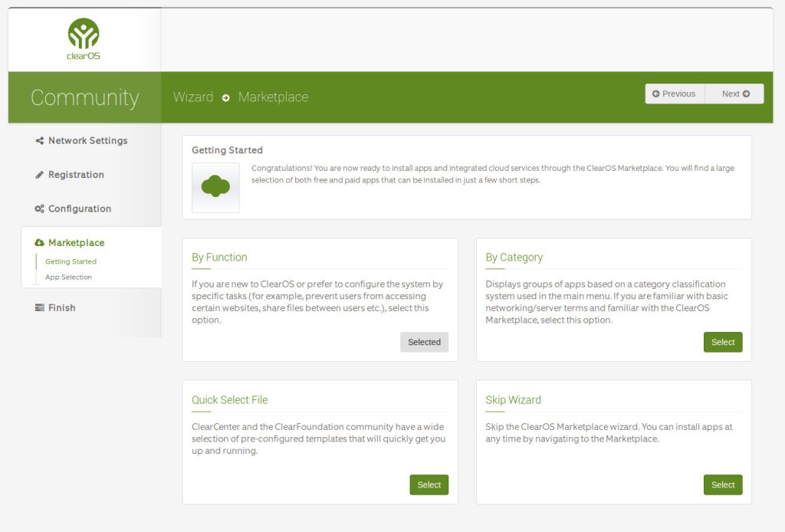Open App Selection sub-item in sidebar
This screenshot has height=532, width=785.
click(68, 277)
